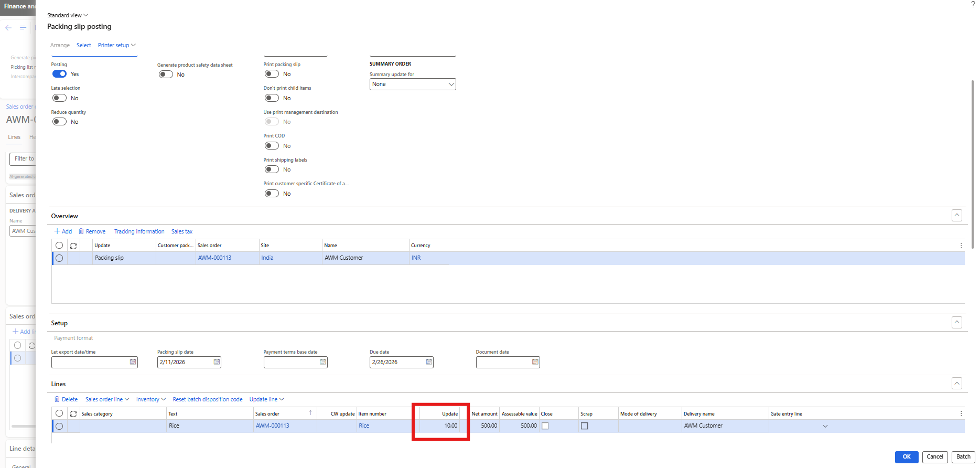Click Remove in the Overview toolbar

(x=92, y=231)
